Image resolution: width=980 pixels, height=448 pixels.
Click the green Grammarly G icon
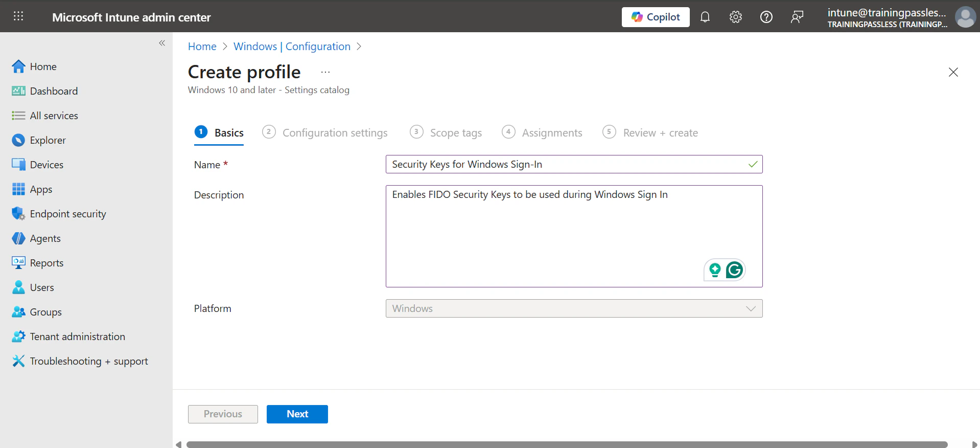tap(734, 270)
